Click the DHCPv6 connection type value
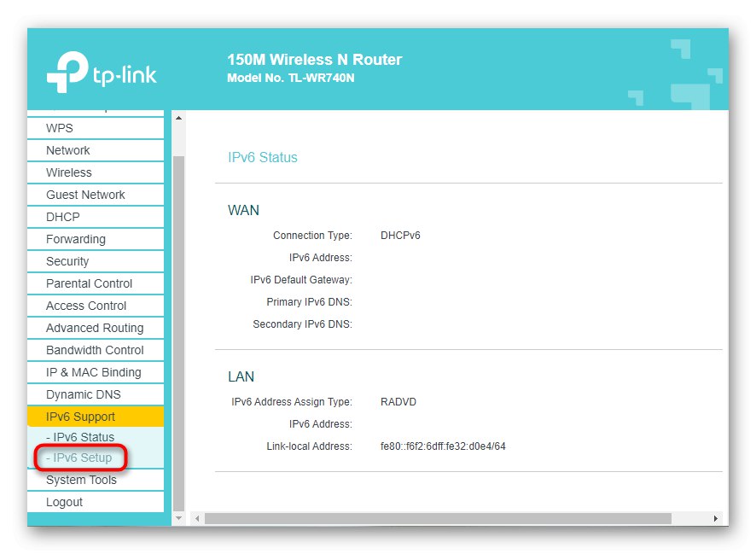The width and height of the screenshot is (756, 554). tap(400, 236)
